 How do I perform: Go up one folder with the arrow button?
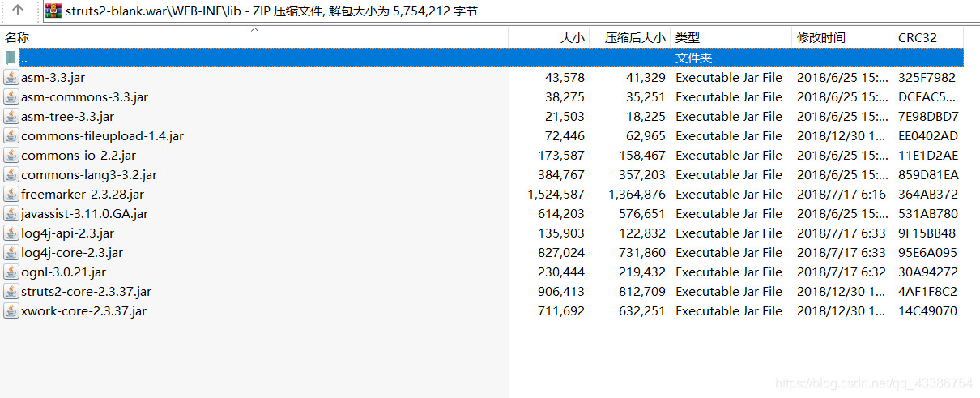18,11
